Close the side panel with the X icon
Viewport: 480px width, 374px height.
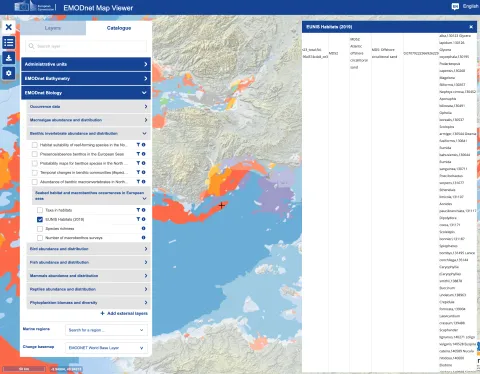coord(9,27)
